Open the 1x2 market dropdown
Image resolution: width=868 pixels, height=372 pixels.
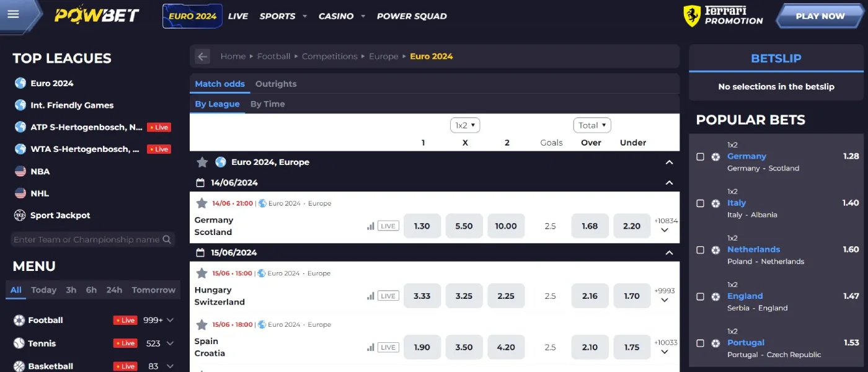(465, 125)
